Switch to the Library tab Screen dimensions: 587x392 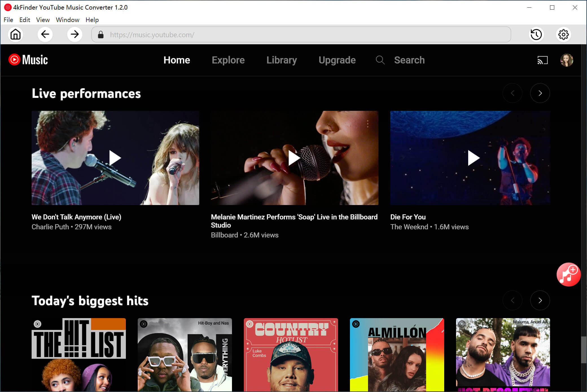point(282,60)
